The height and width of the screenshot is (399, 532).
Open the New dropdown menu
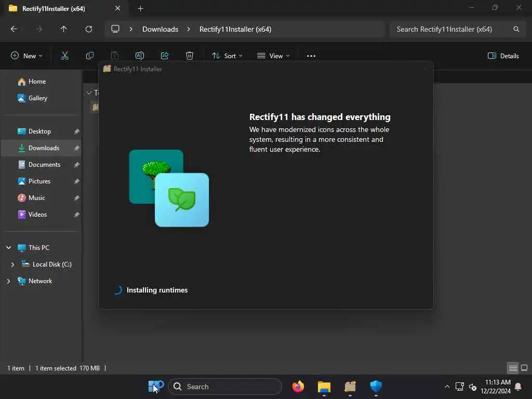(26, 56)
